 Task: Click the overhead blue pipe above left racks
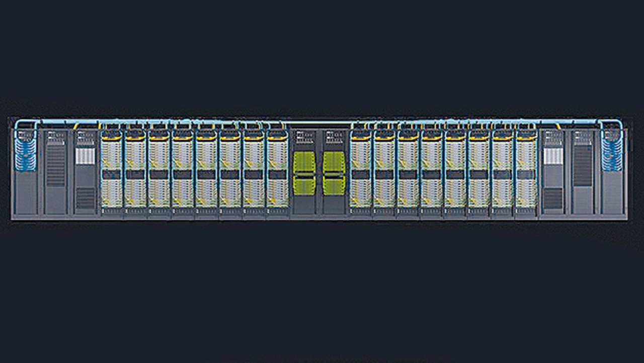(x=151, y=121)
